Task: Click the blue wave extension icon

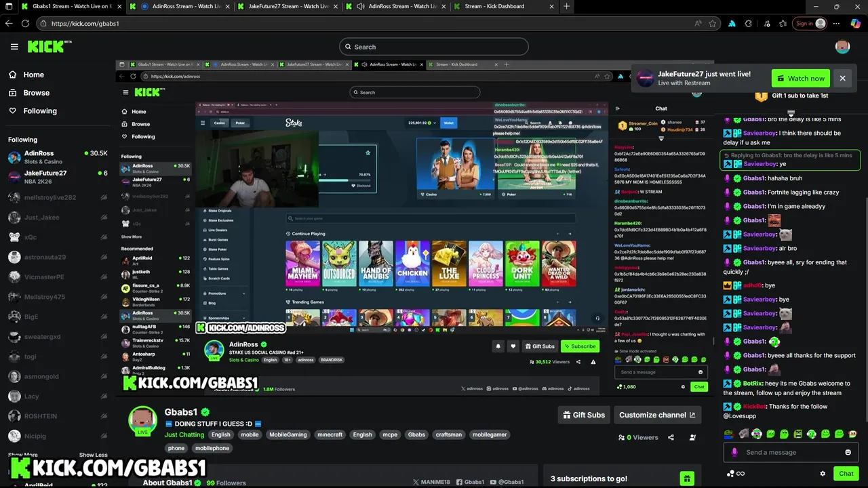Action: (732, 23)
